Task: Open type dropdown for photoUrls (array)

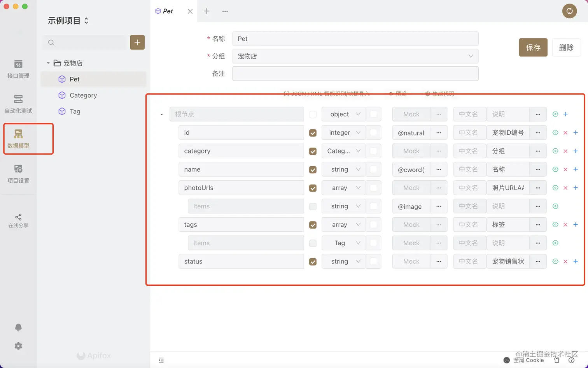Action: 343,188
